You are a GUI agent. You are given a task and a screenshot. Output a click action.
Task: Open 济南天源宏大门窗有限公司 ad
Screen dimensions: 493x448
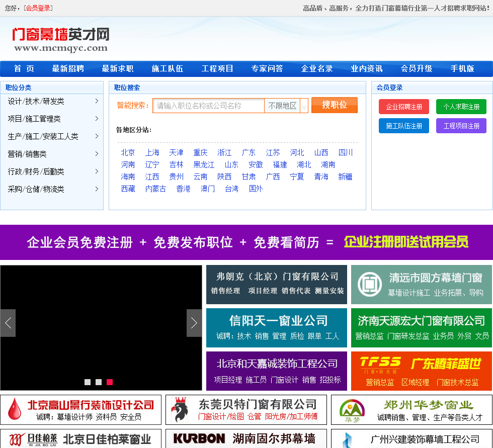coord(422,328)
